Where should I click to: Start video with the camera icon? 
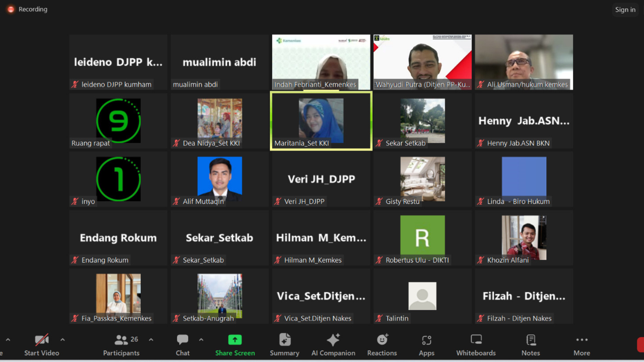coord(42,340)
